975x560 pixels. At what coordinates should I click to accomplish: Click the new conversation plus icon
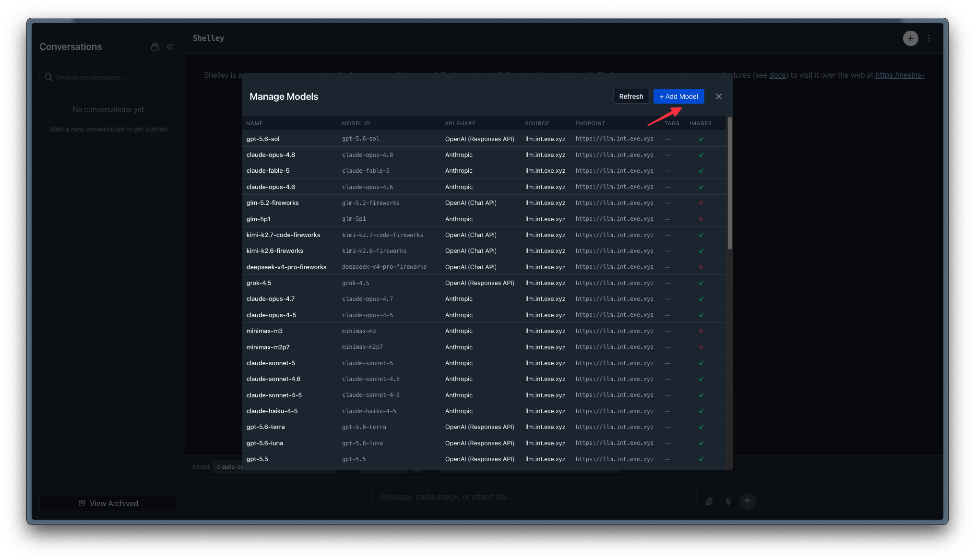pyautogui.click(x=910, y=38)
